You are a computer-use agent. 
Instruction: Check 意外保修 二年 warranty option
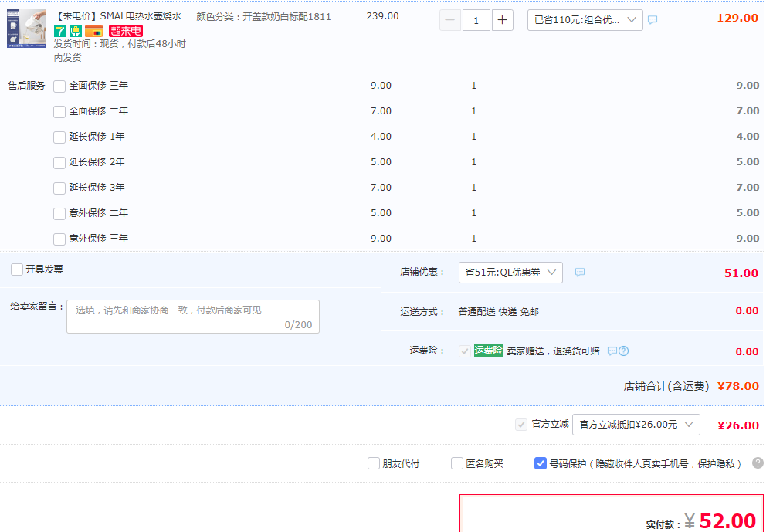coord(59,213)
